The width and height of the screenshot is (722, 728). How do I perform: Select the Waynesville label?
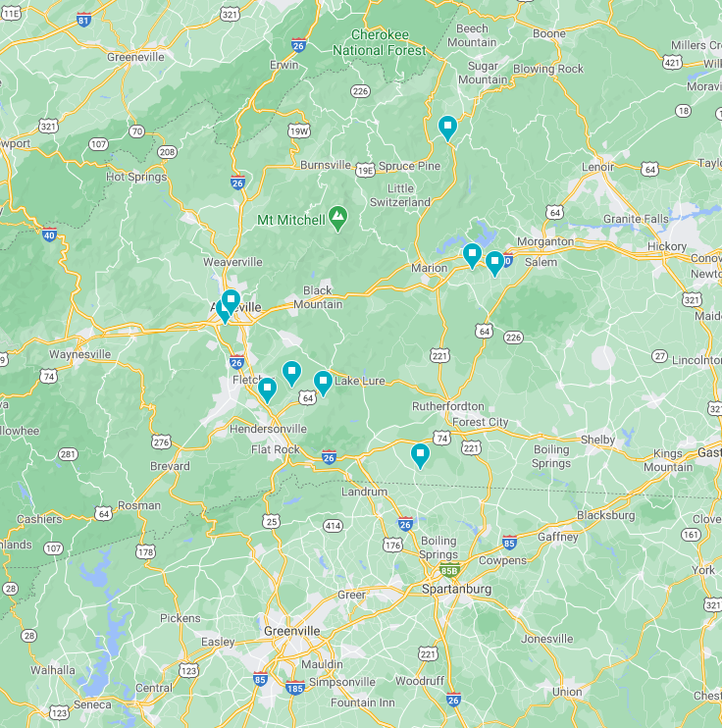pyautogui.click(x=79, y=354)
